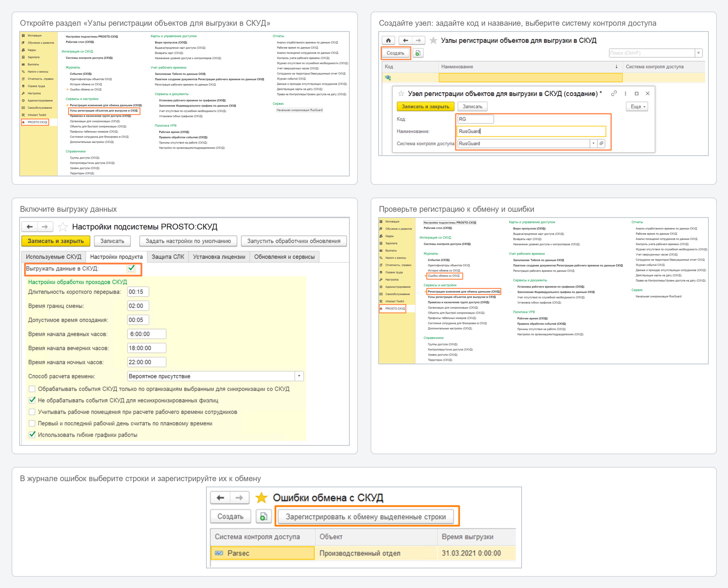Click link icon in Узел регистрации dialog header
728x588 pixels.
coord(614,93)
